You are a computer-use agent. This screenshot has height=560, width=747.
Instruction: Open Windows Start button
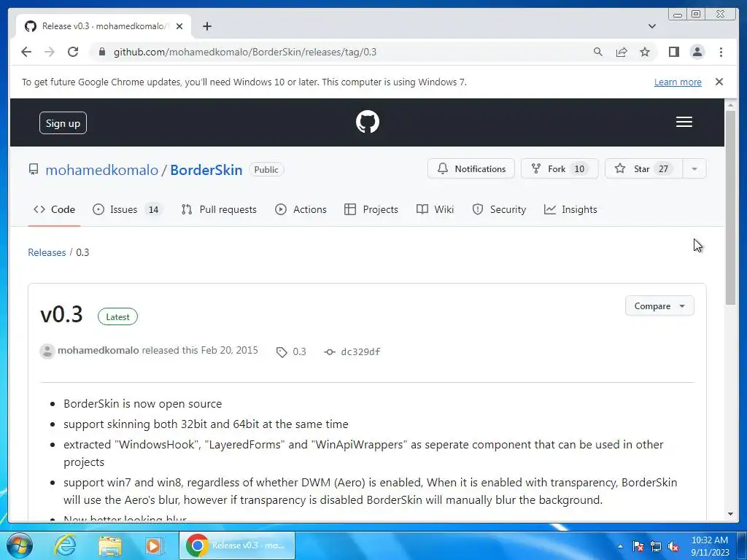(x=20, y=545)
